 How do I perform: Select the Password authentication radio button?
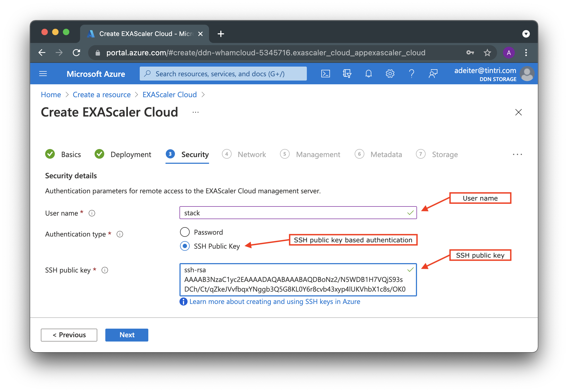coord(185,232)
